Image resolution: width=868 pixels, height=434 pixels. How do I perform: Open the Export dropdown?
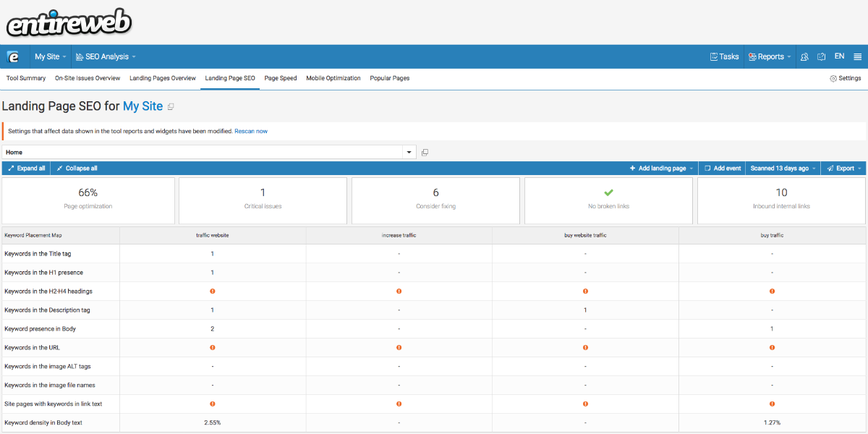843,168
